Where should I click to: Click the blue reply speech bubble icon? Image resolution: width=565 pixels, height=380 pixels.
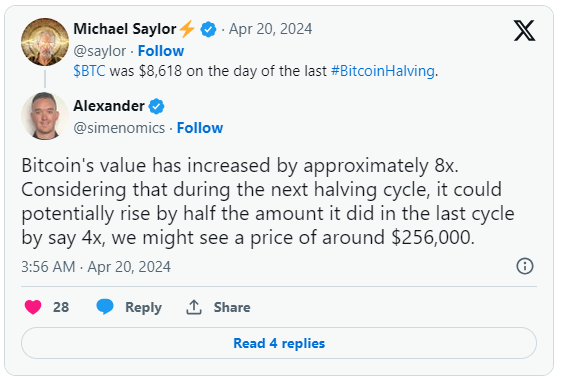click(x=105, y=307)
